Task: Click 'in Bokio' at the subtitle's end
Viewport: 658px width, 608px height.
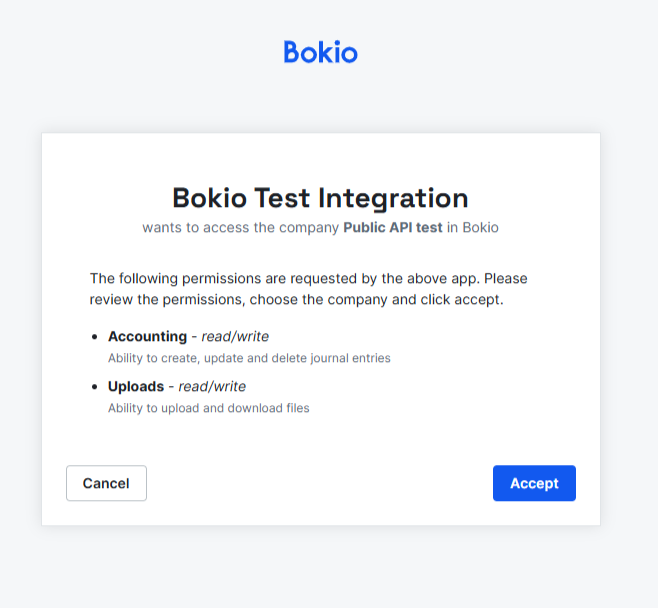Action: coord(473,227)
